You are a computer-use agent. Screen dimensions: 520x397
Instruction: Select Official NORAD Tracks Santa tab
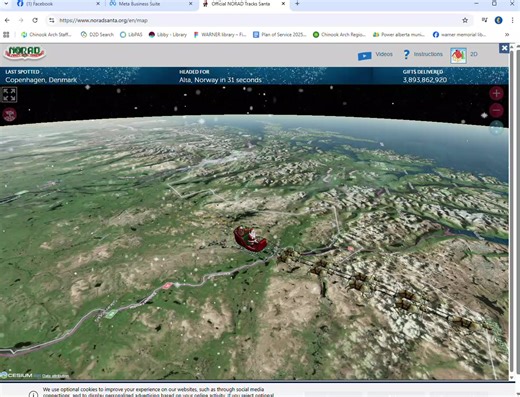coord(243,4)
